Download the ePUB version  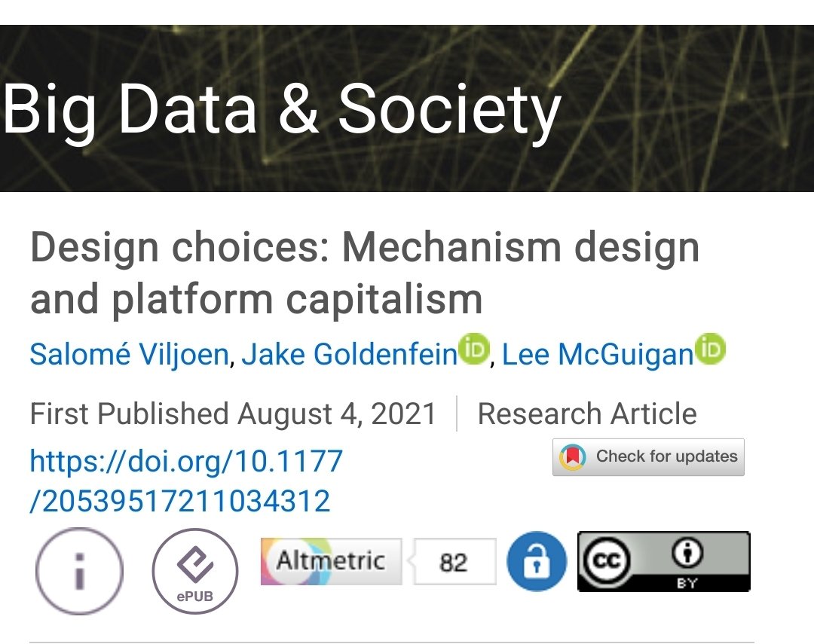click(x=195, y=571)
